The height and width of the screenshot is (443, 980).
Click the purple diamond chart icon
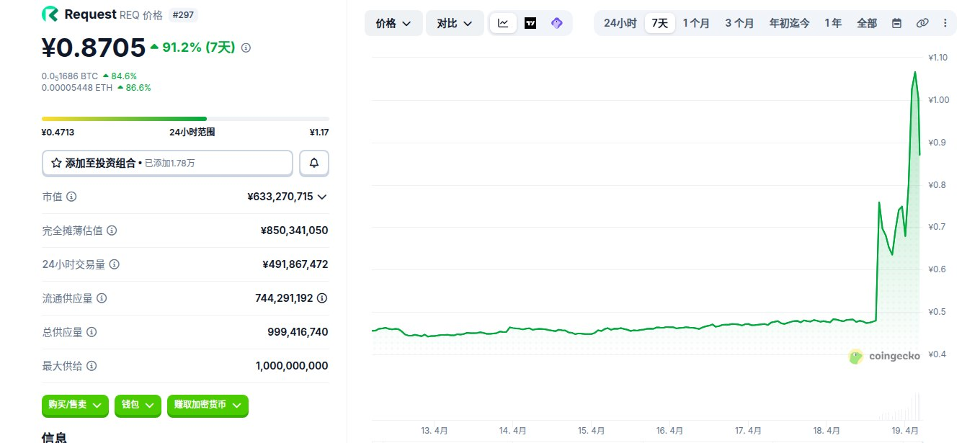click(x=556, y=23)
